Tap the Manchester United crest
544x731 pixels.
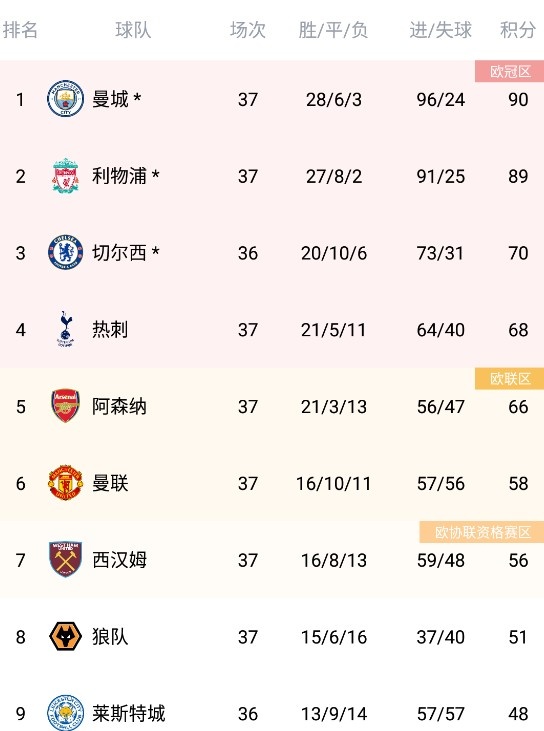65,483
